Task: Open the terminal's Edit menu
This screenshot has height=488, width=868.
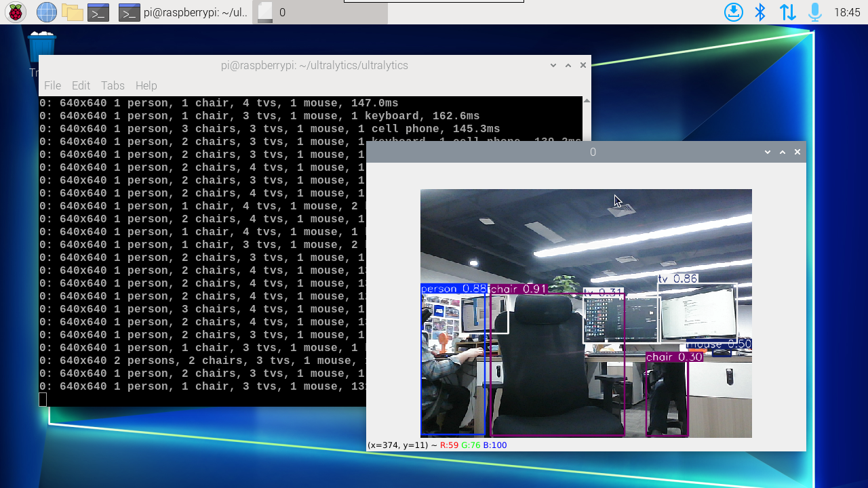Action: coord(81,85)
